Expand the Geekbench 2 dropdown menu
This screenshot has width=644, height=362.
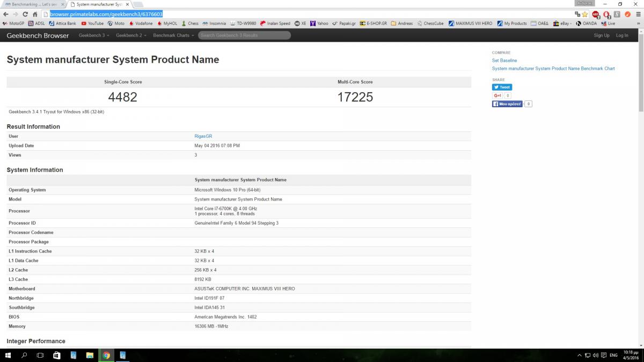click(131, 35)
